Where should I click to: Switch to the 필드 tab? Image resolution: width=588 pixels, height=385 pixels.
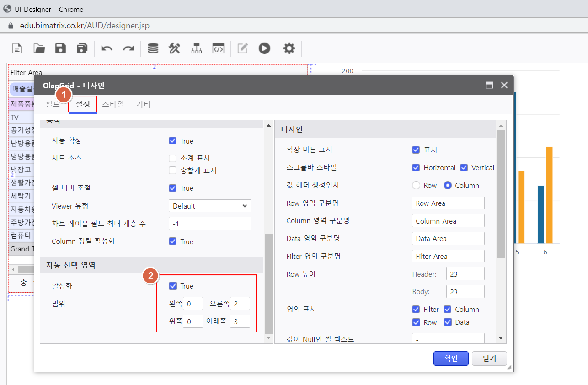click(52, 104)
